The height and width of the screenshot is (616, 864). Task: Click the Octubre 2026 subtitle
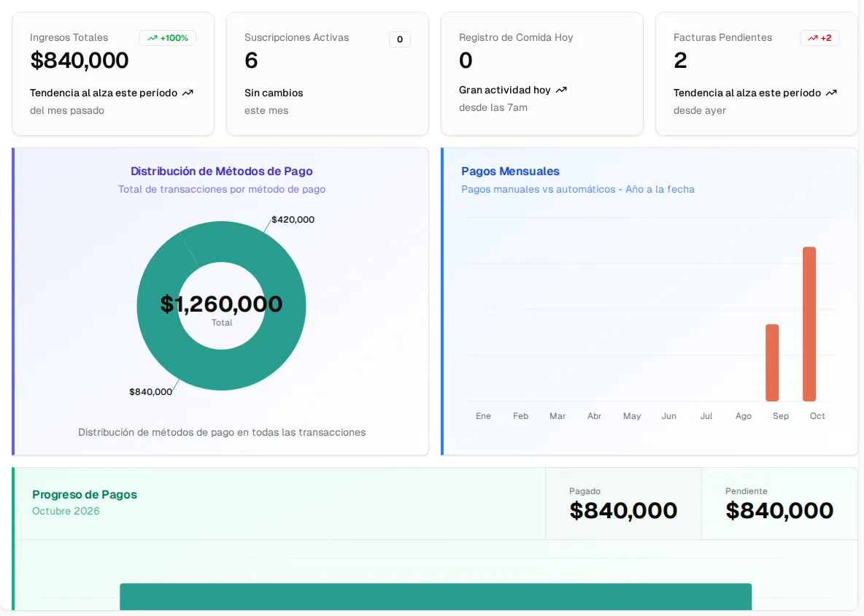66,511
